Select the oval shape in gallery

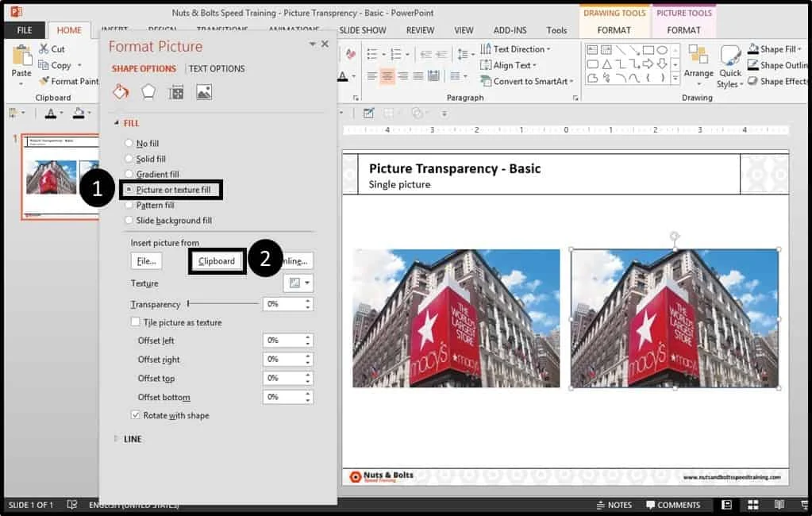click(662, 50)
